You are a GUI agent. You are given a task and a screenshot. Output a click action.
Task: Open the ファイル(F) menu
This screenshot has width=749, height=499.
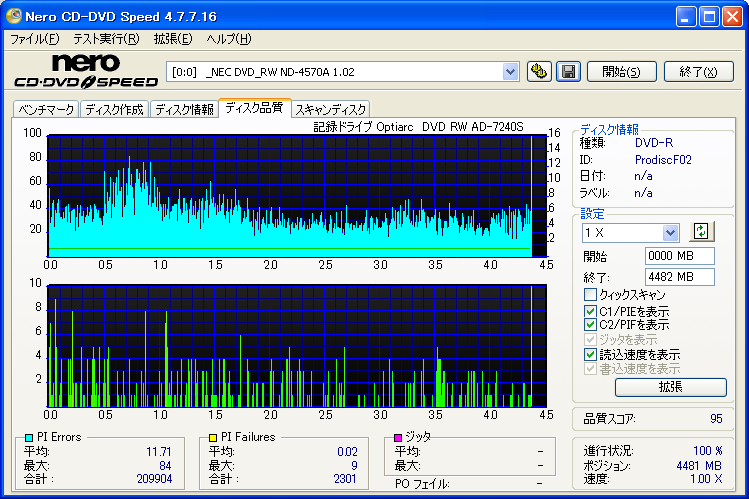[x=34, y=39]
